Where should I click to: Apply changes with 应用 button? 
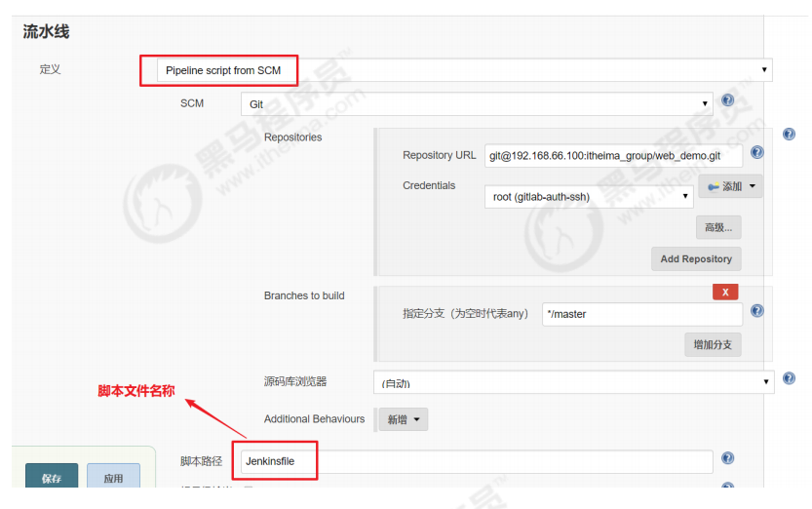click(x=113, y=477)
